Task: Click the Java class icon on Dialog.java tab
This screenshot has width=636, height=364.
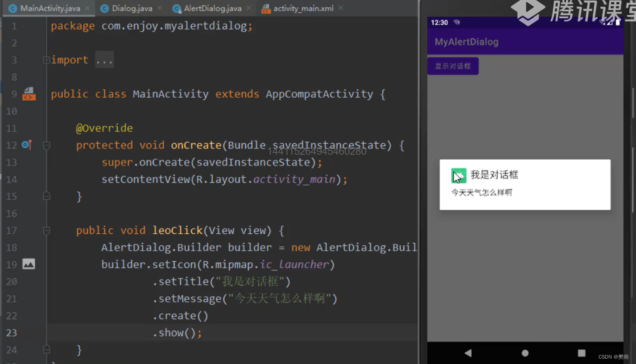Action: coord(104,8)
